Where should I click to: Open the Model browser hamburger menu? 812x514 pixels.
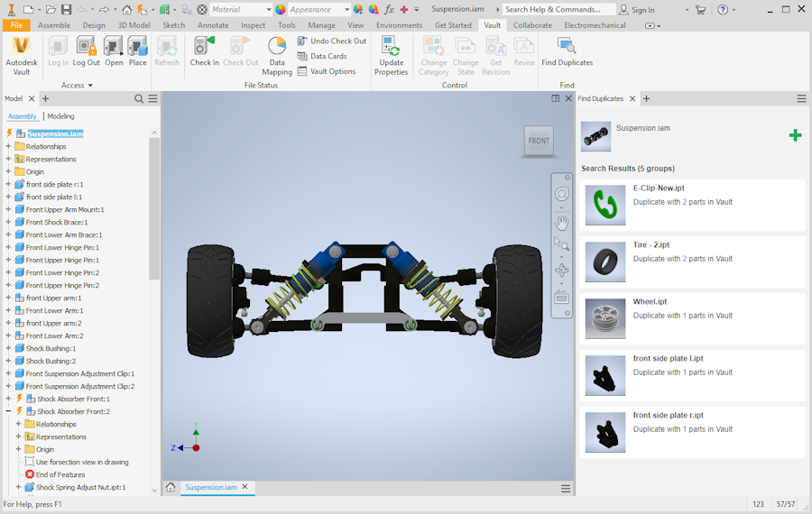pos(153,98)
